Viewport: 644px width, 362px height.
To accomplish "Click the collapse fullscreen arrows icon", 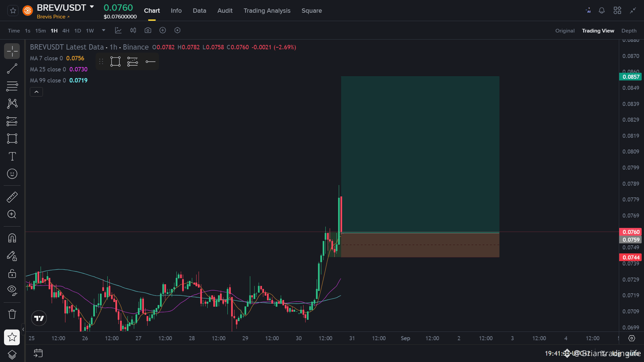I will [x=633, y=11].
